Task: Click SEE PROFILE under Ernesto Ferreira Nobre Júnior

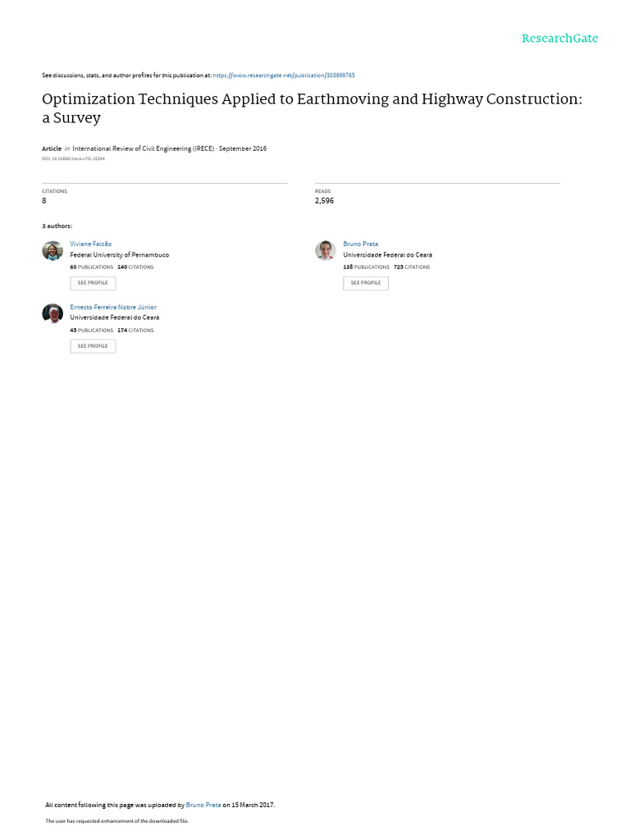Action: (x=93, y=346)
